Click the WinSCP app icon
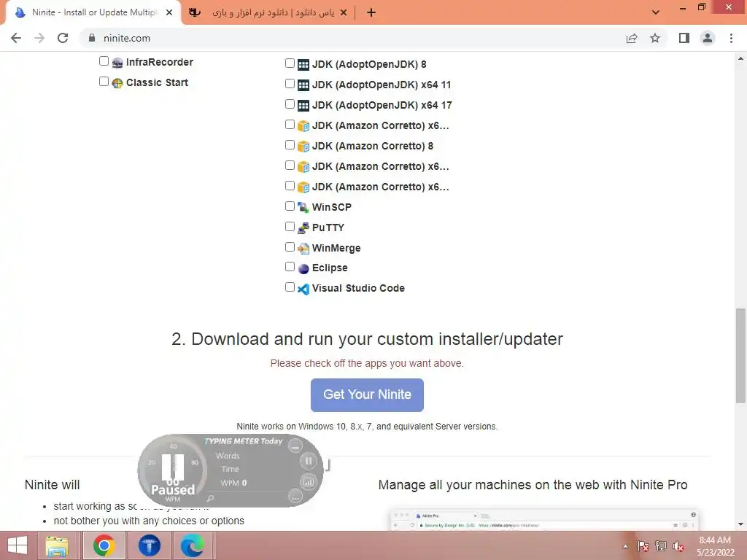 click(303, 207)
